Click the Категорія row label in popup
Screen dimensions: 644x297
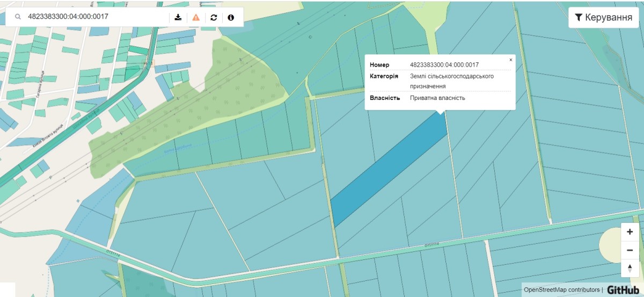384,76
